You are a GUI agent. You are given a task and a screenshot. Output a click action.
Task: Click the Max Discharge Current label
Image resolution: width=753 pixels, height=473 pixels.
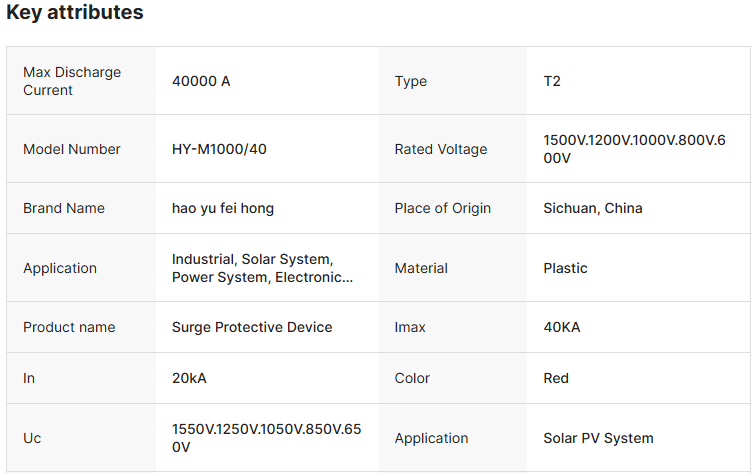(72, 81)
